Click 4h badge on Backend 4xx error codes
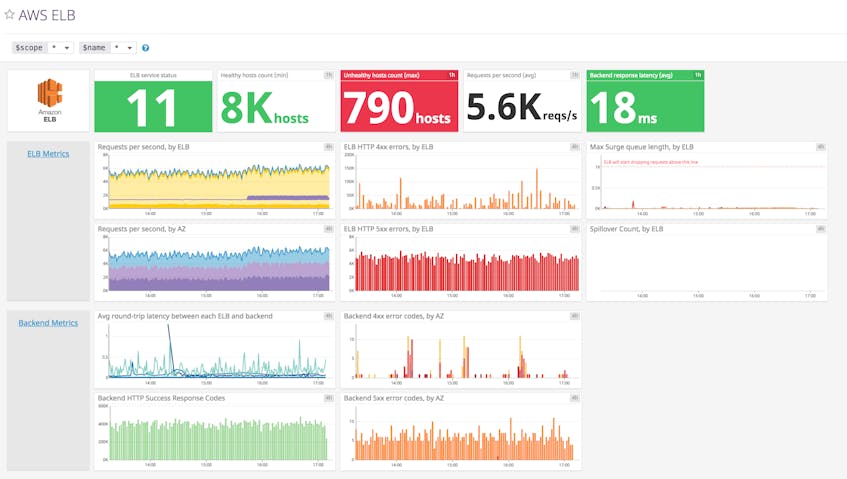Viewport: 847px width, 479px height. click(x=575, y=316)
